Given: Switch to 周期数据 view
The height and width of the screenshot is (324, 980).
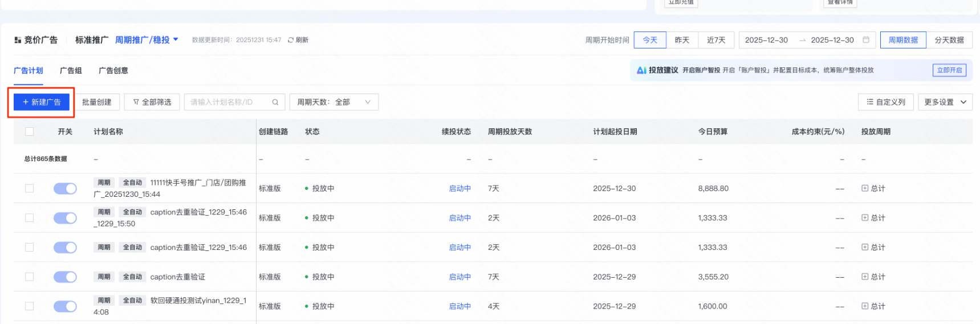Looking at the screenshot, I should [903, 40].
